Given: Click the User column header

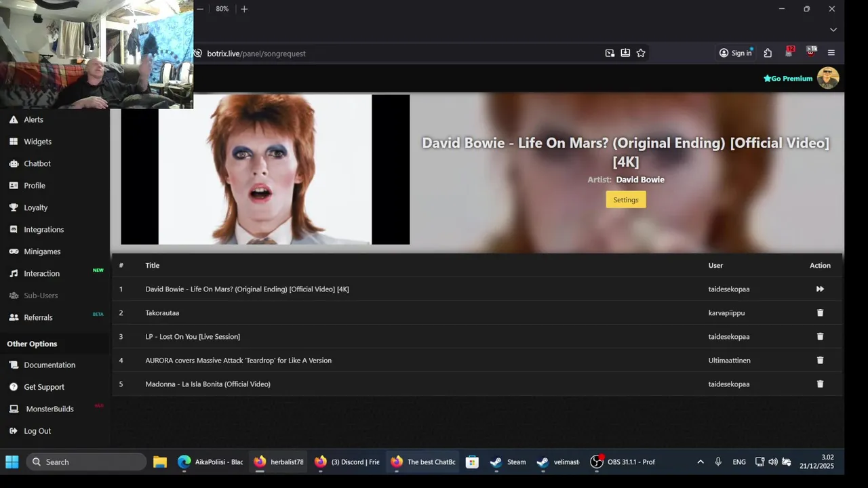Looking at the screenshot, I should click(716, 265).
